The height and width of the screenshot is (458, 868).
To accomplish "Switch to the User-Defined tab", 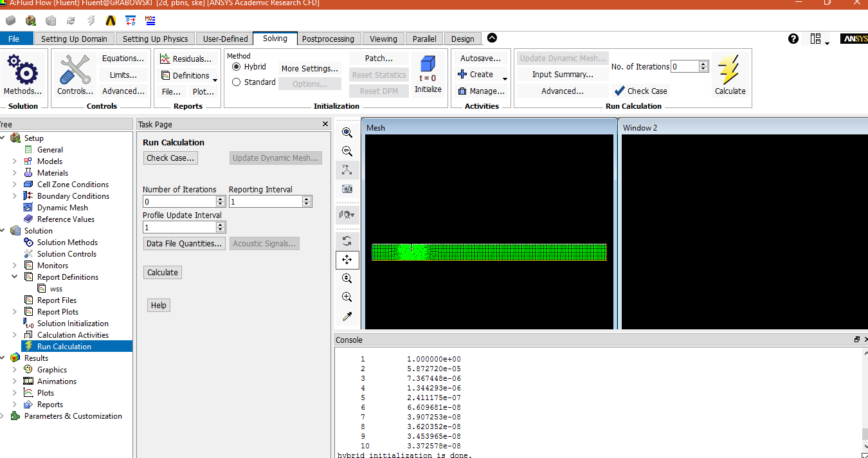I will coord(225,39).
